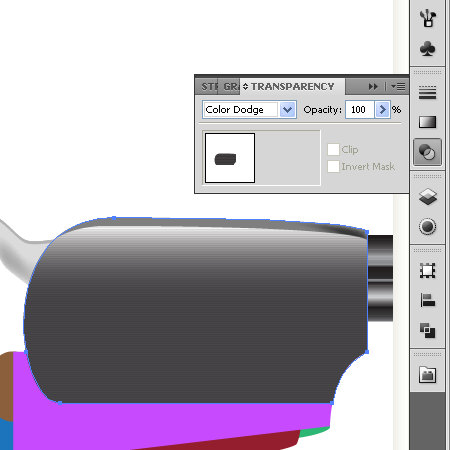Image resolution: width=450 pixels, height=450 pixels.
Task: Open the bottom folder-like panel icon in dock
Action: point(427,375)
